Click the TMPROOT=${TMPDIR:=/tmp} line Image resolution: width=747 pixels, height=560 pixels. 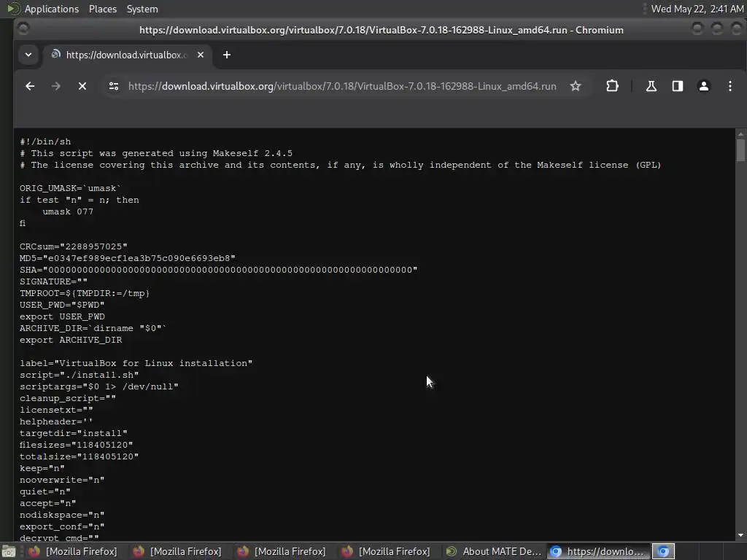pyautogui.click(x=85, y=293)
